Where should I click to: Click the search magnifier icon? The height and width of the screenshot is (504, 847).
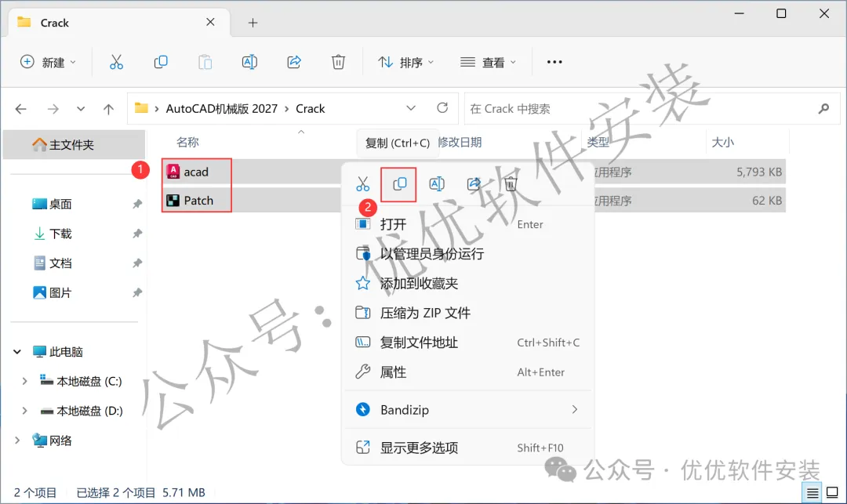(x=823, y=109)
